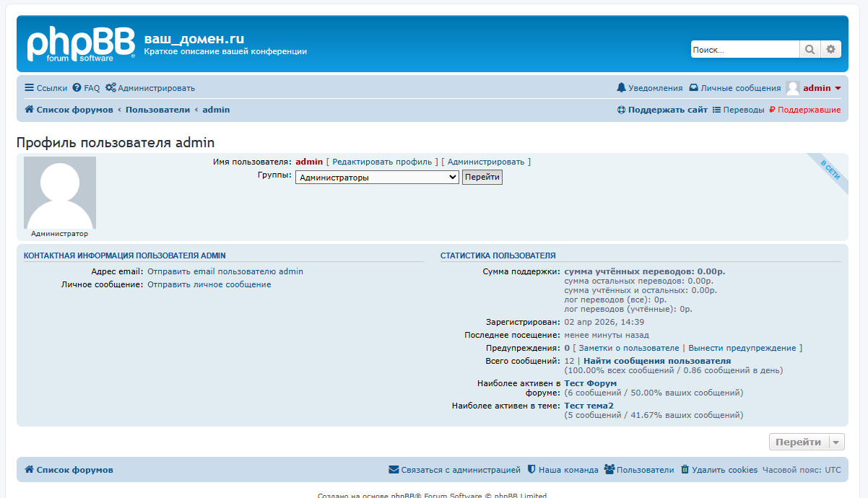Screen dimensions: 868x498
Task: Open Администрировать in the top navigation
Action: (x=150, y=88)
